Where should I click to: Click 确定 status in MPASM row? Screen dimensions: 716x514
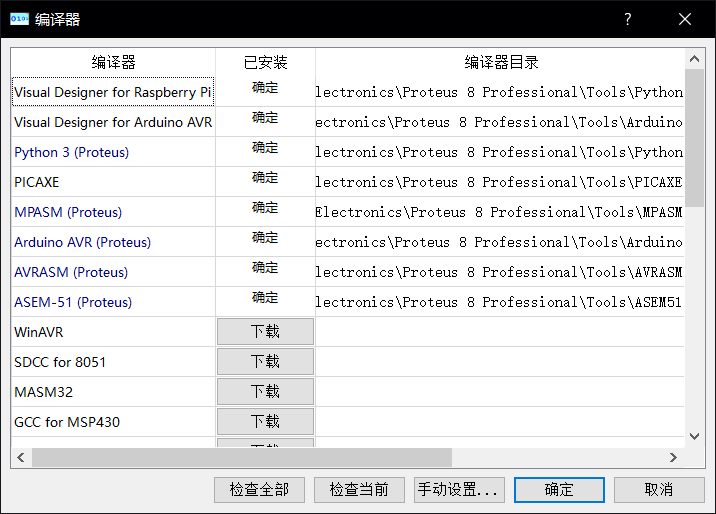tap(265, 207)
